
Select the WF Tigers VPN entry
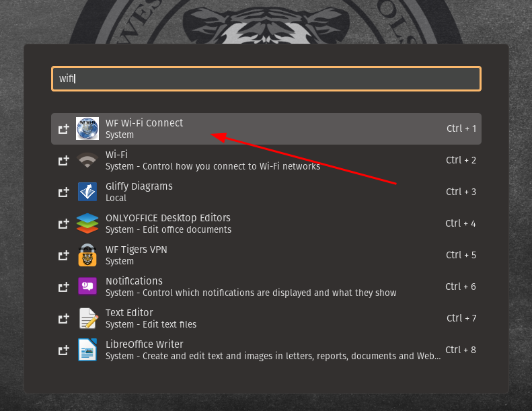266,255
